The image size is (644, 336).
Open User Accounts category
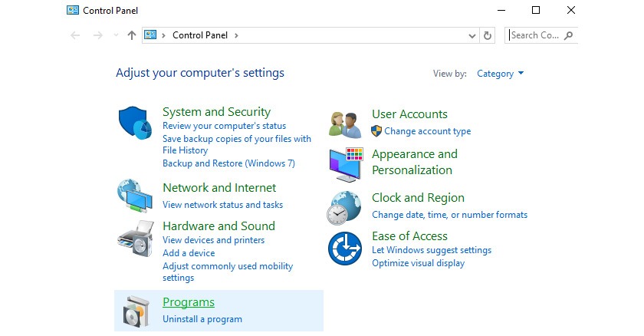point(409,114)
